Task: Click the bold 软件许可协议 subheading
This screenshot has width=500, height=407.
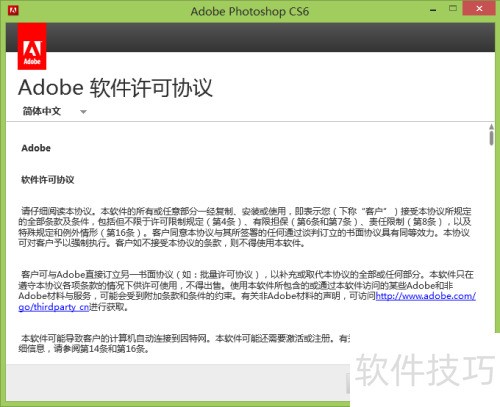Action: click(48, 180)
